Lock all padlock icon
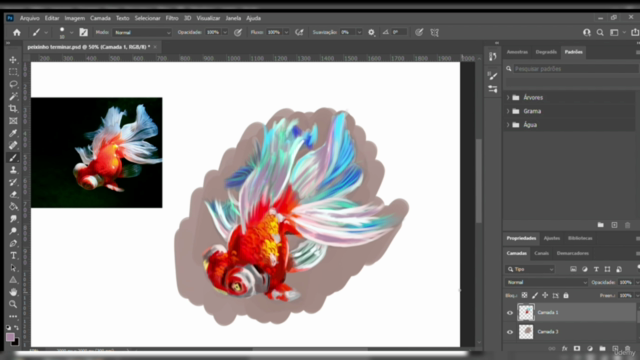The width and height of the screenshot is (640, 360). [566, 295]
